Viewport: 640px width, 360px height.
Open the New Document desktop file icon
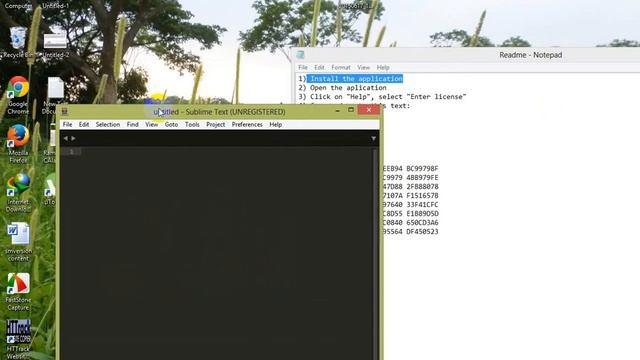pos(55,95)
